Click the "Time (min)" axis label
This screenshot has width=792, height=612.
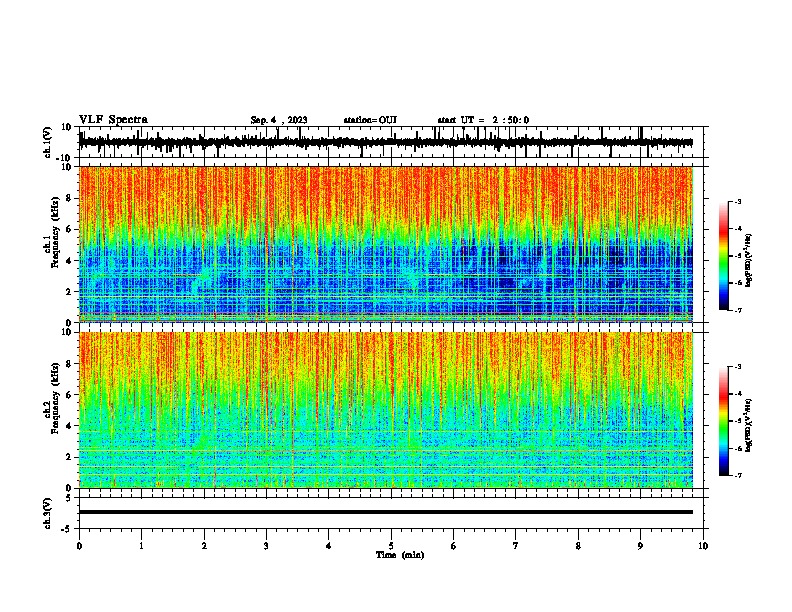(400, 555)
